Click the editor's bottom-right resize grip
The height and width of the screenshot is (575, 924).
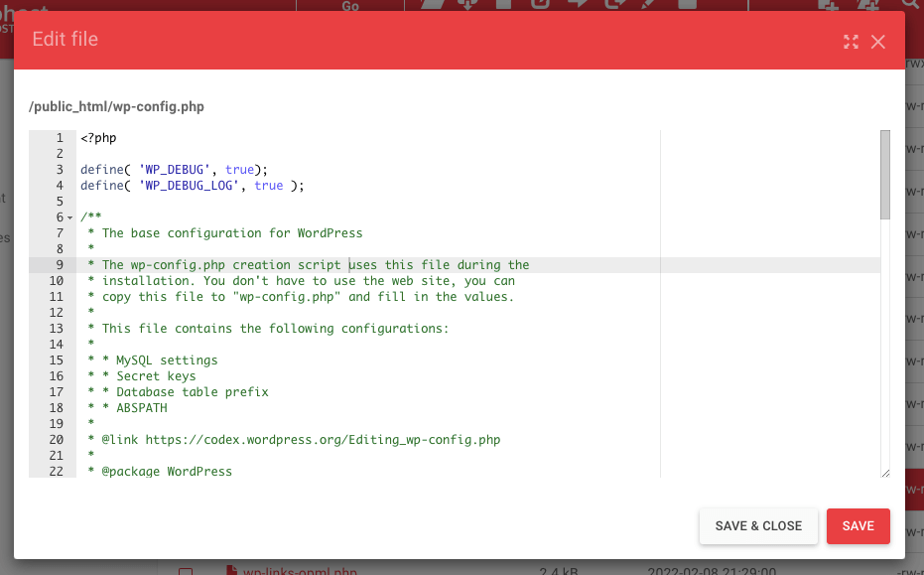pyautogui.click(x=885, y=473)
